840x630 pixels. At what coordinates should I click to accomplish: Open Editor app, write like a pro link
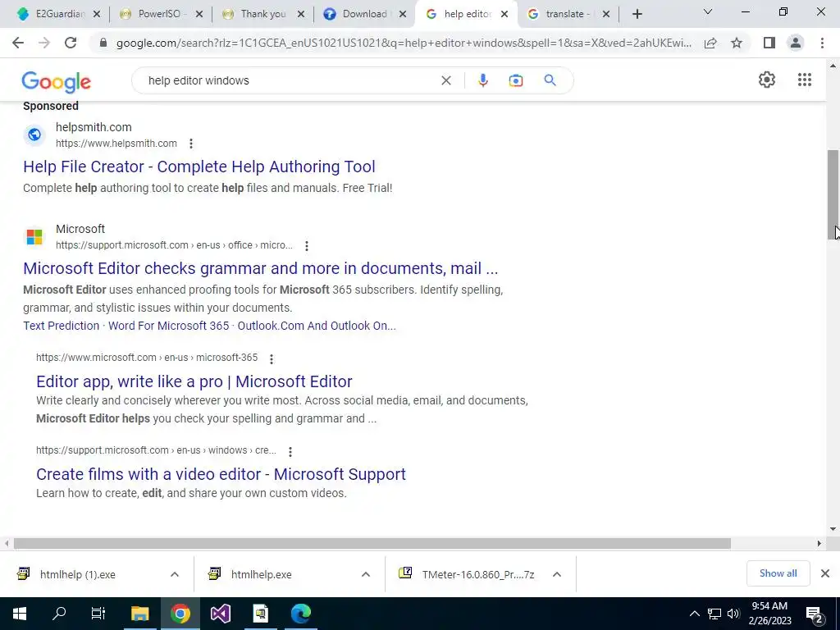tap(194, 381)
